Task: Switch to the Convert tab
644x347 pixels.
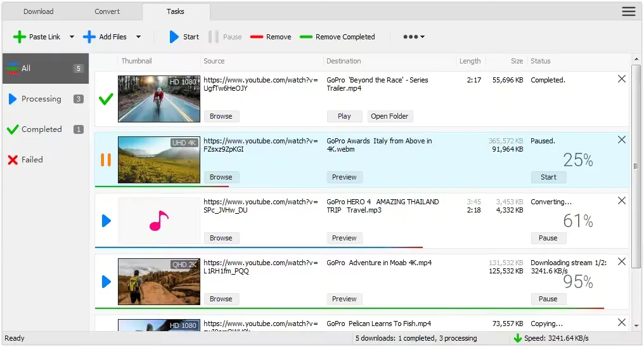Action: (x=107, y=11)
